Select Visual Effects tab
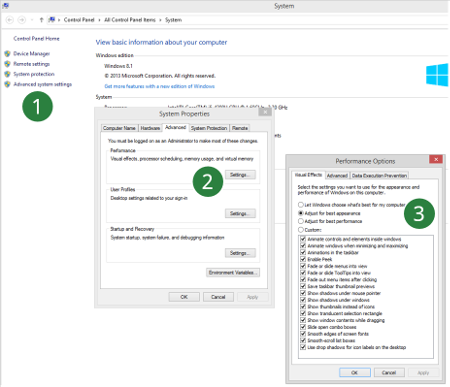 (308, 175)
